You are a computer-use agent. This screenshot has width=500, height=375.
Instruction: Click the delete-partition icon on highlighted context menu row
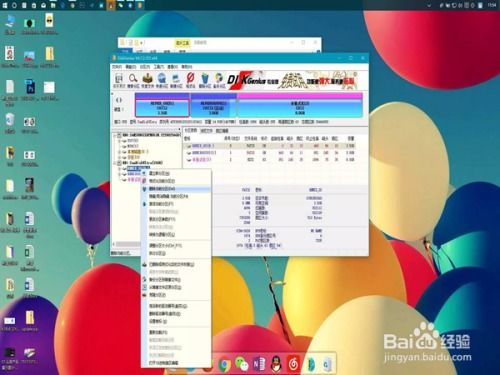pos(144,189)
